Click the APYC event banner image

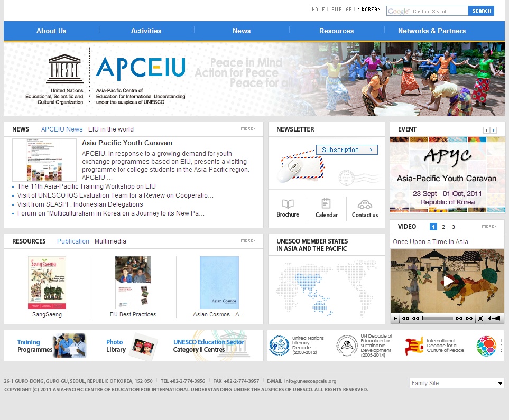(447, 175)
